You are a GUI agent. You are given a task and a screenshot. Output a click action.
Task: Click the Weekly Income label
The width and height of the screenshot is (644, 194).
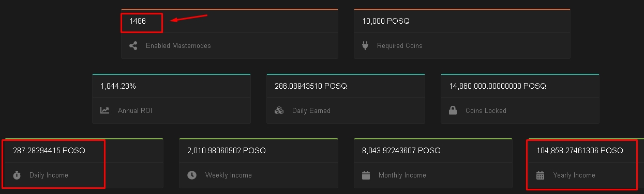click(229, 175)
